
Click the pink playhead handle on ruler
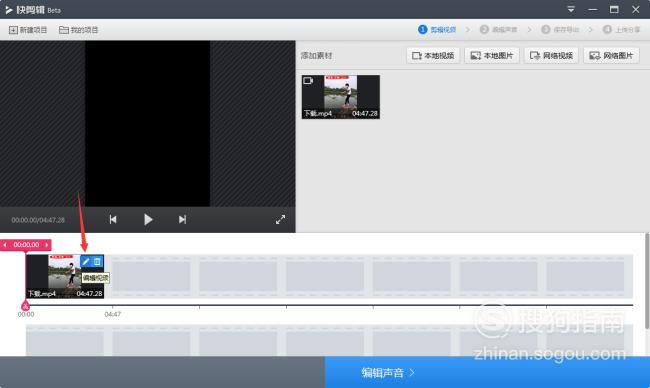(x=25, y=306)
